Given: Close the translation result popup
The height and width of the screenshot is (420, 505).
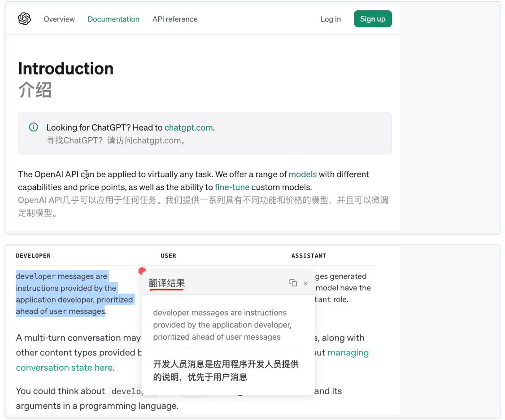Looking at the screenshot, I should [305, 283].
